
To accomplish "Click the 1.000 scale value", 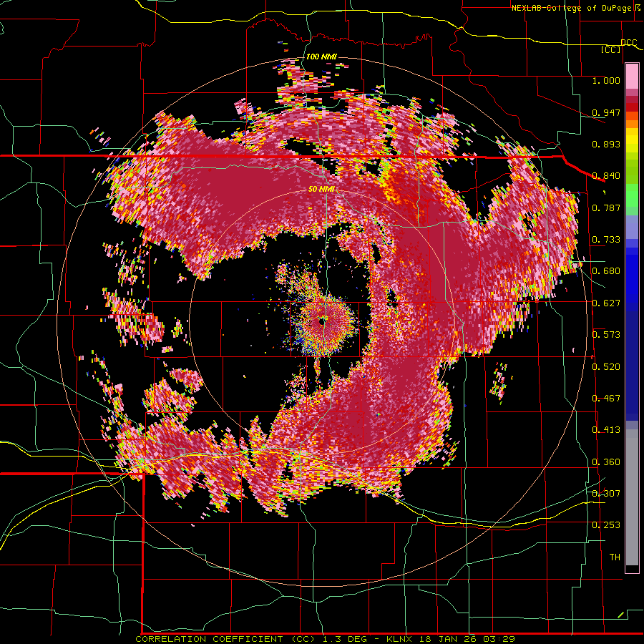I will pyautogui.click(x=606, y=80).
